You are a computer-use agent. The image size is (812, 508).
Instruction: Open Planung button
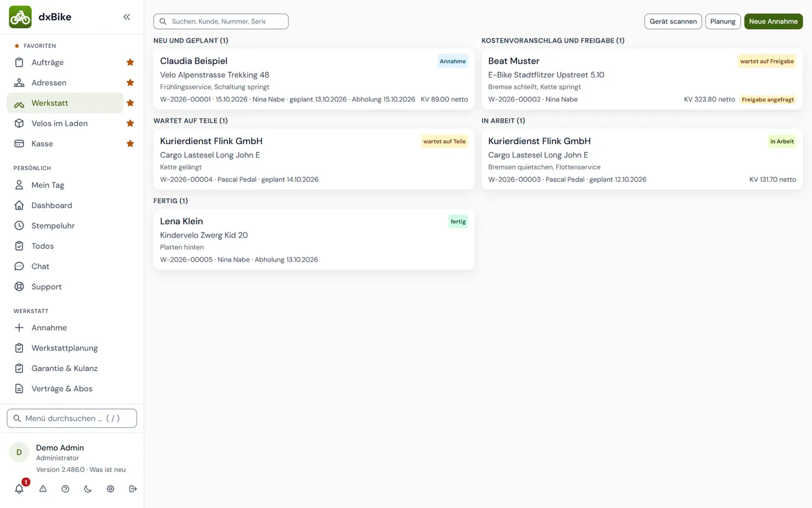[723, 22]
